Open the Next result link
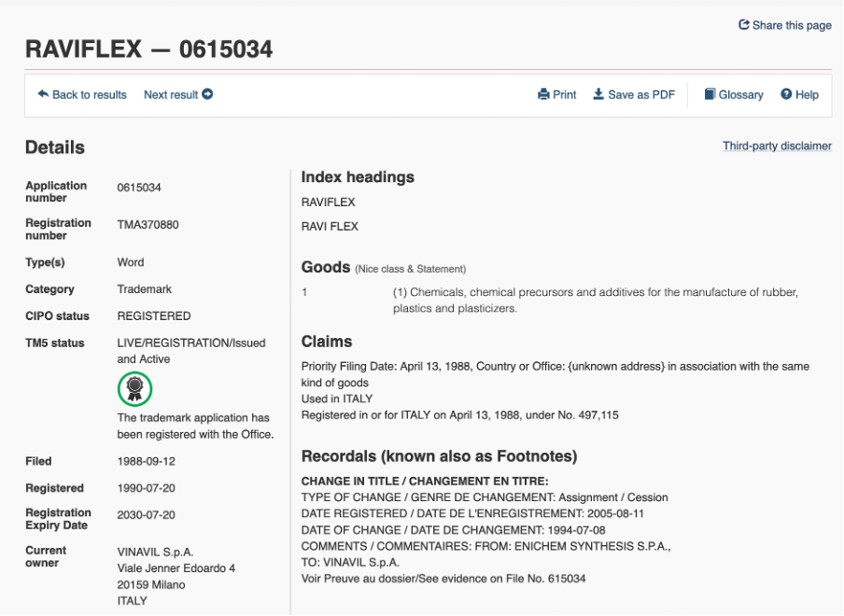 point(178,94)
